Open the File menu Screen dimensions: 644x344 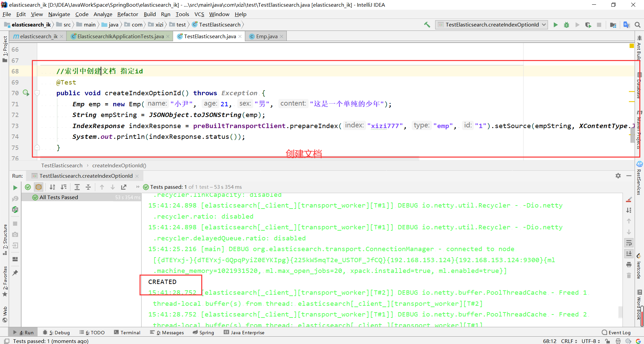click(7, 14)
